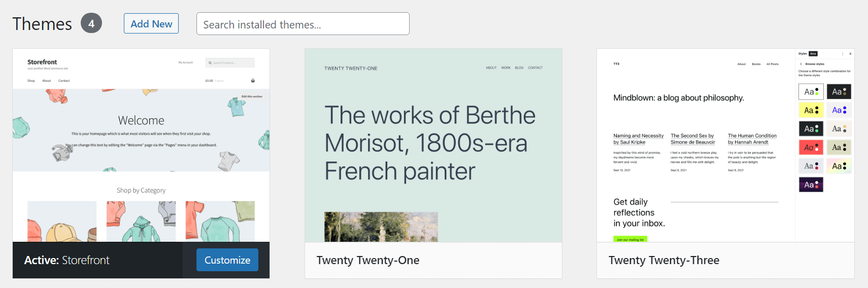Image resolution: width=868 pixels, height=288 pixels.
Task: Click the Twenty Twenty-Three theme name
Action: [664, 260]
